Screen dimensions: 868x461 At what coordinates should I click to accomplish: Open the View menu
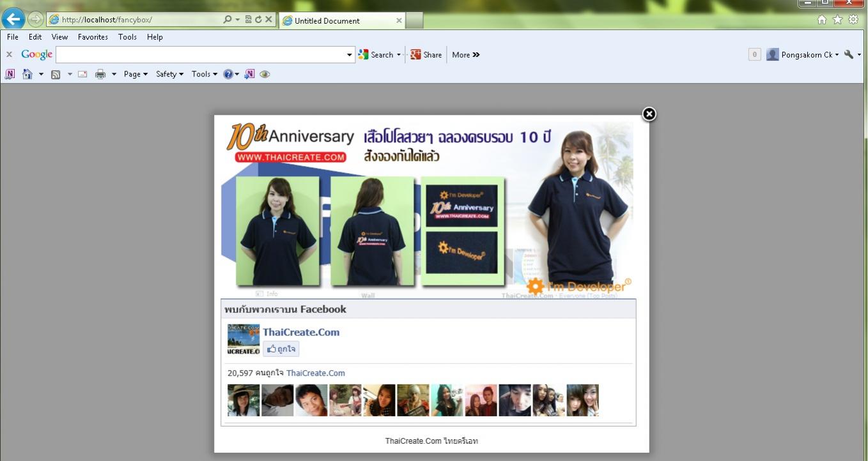click(59, 37)
